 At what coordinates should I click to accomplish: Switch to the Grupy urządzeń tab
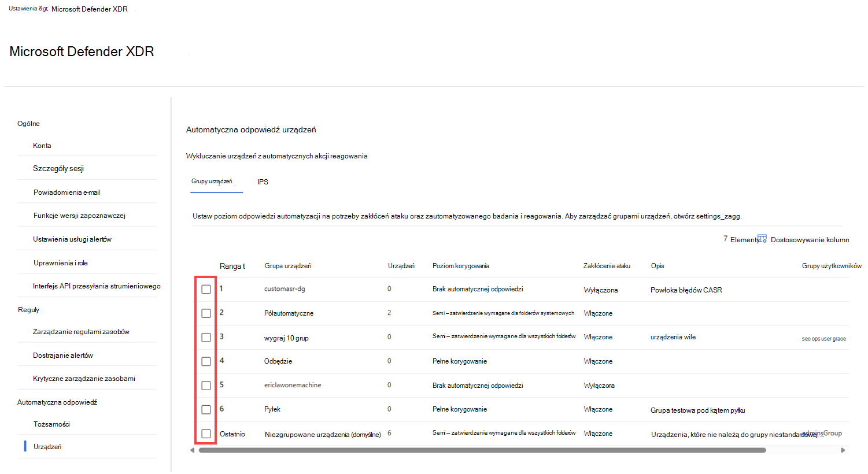coord(212,182)
